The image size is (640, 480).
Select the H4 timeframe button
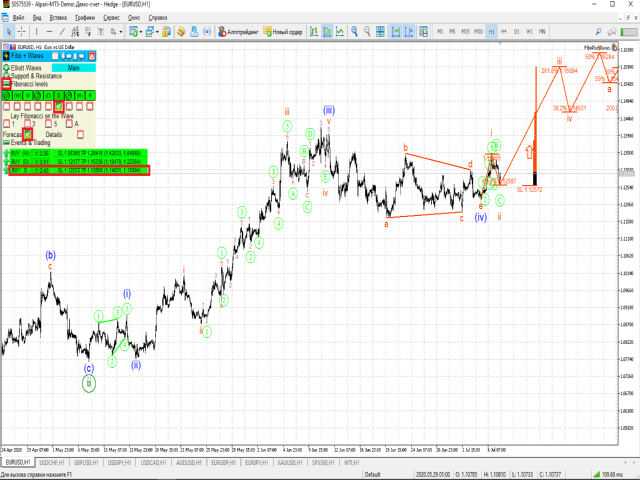(x=504, y=31)
